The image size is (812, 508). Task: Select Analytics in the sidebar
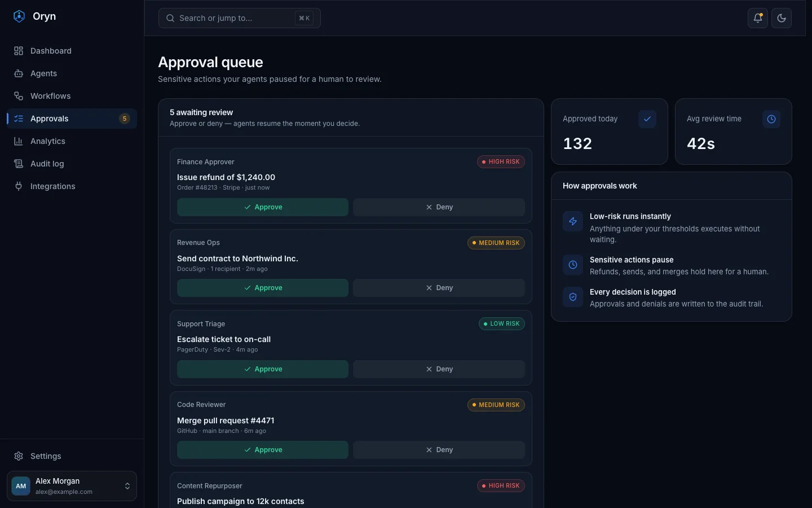point(72,141)
